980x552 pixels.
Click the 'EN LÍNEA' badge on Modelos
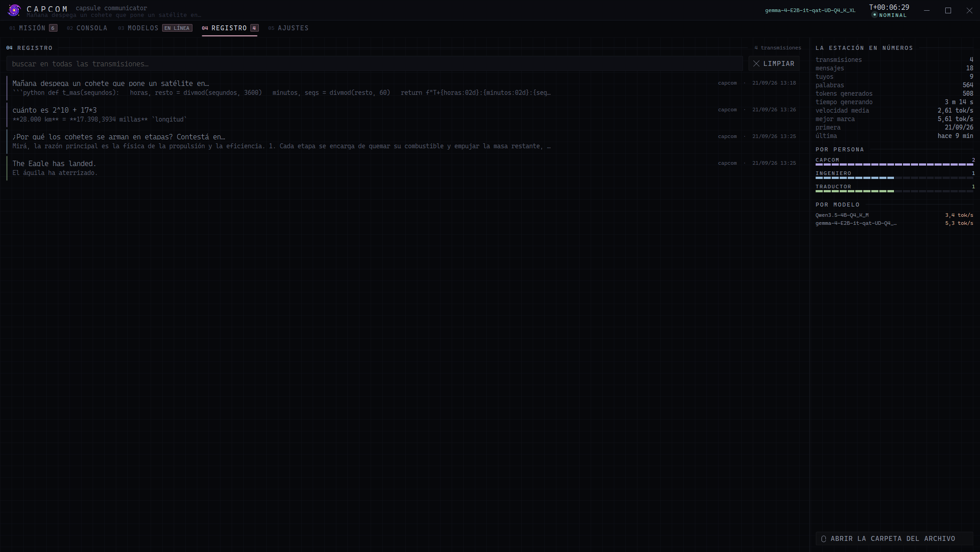[177, 28]
